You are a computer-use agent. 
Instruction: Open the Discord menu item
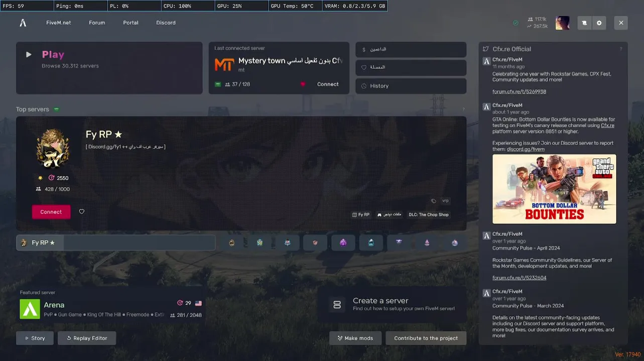click(166, 23)
